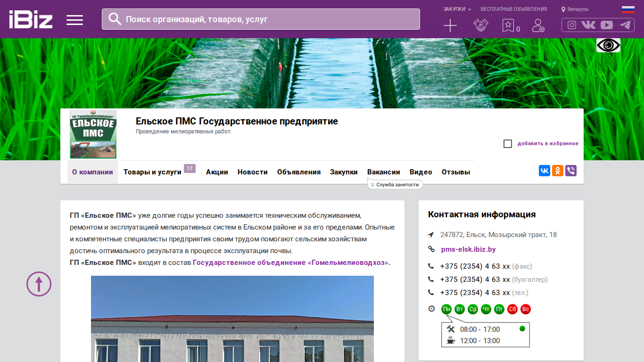
Task: Visit pms-elsk.ibiz.by website link
Action: coord(469,249)
